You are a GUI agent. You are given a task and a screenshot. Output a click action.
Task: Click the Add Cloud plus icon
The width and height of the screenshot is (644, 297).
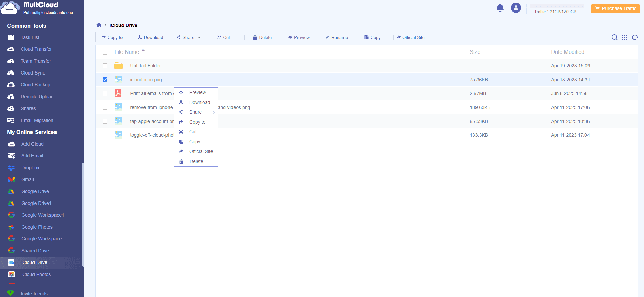12,144
